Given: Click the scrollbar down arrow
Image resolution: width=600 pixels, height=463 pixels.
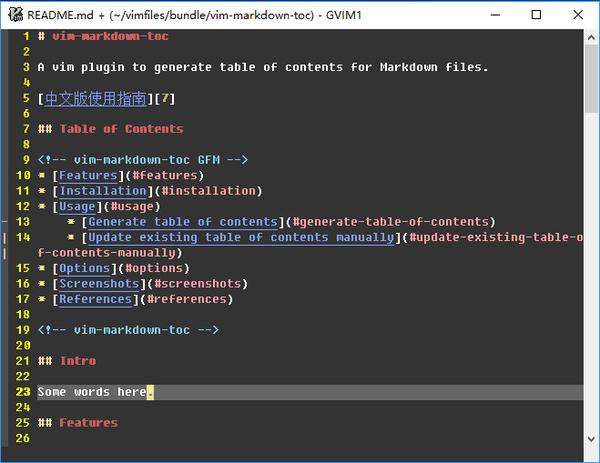Looking at the screenshot, I should click(x=591, y=439).
